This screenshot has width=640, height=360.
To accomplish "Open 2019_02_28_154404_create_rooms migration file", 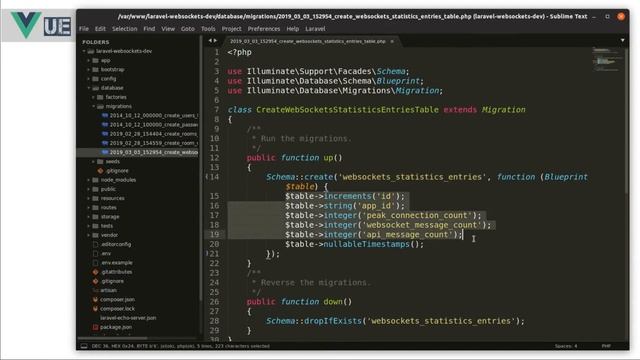I will 153,134.
